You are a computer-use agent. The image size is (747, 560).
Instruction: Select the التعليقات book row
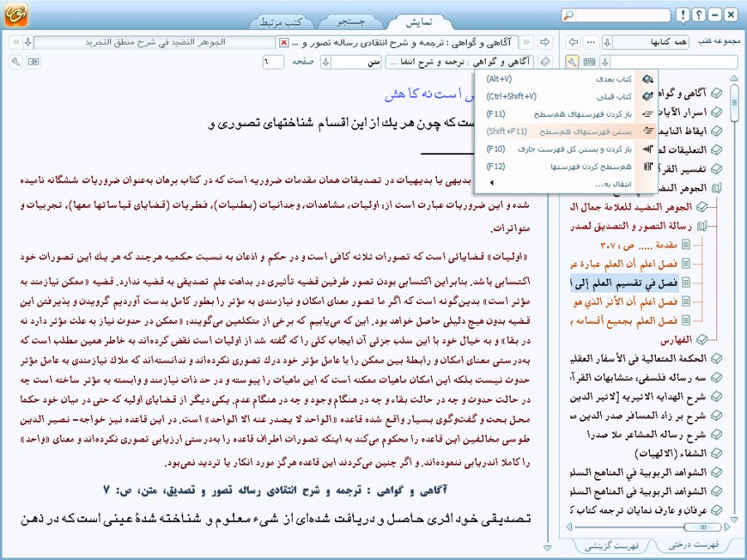pos(682,150)
